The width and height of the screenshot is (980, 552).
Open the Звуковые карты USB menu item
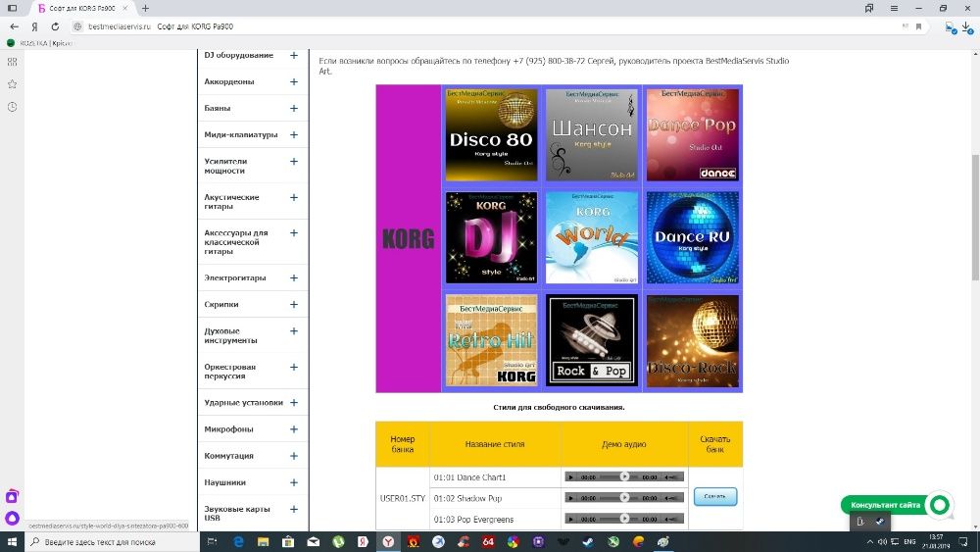pos(237,513)
